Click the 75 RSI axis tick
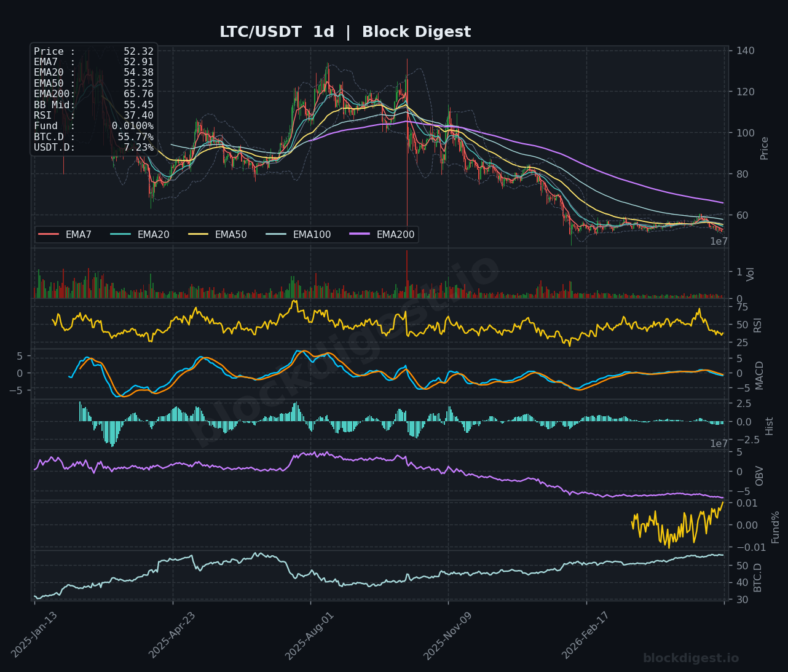Viewport: 788px width, 672px height. (x=742, y=307)
